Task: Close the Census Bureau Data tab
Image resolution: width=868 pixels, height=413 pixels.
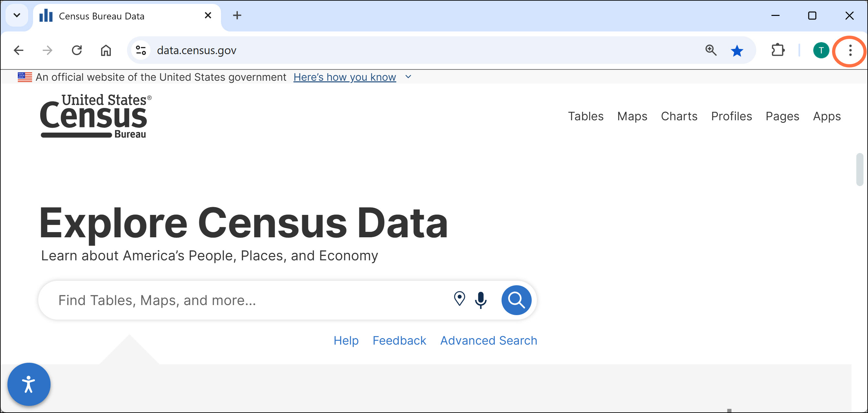Action: (x=208, y=16)
